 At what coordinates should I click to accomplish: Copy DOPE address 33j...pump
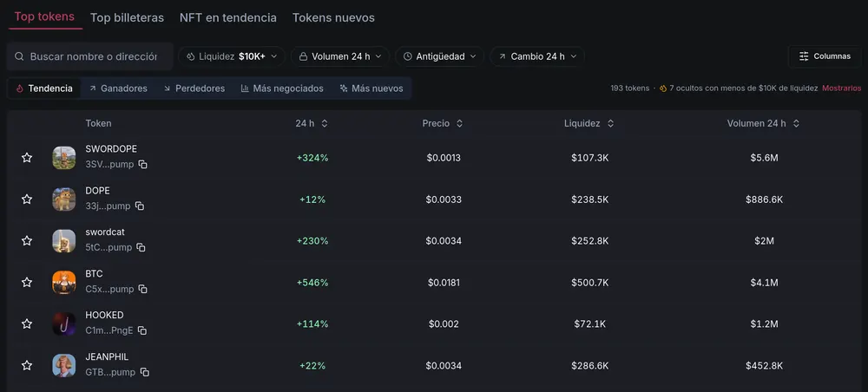coord(140,206)
